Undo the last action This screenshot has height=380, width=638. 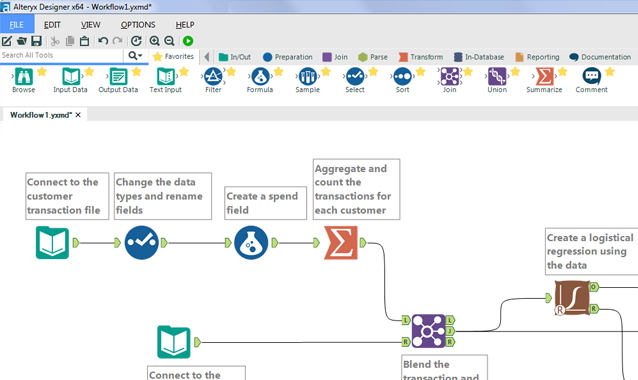click(103, 41)
